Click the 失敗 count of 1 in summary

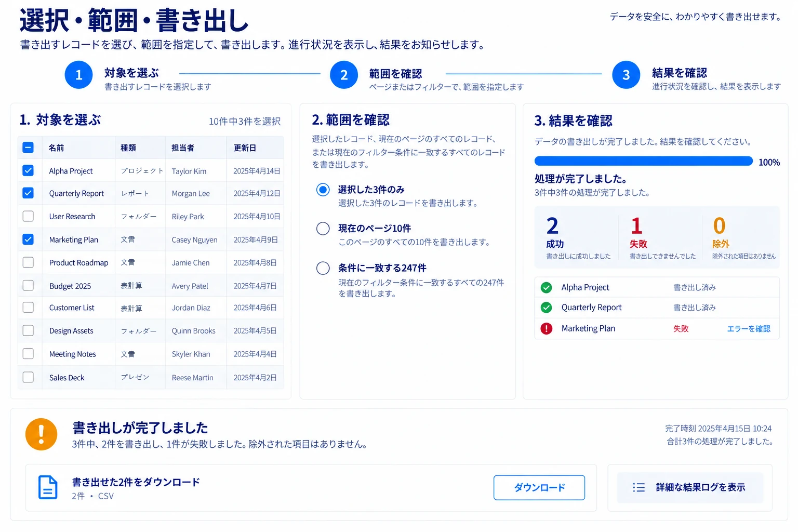click(637, 226)
